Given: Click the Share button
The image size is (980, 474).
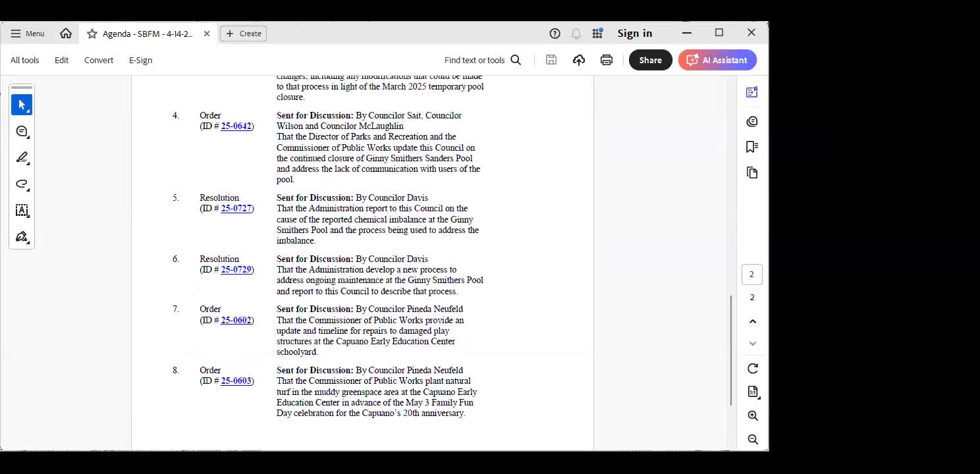Looking at the screenshot, I should [x=650, y=60].
